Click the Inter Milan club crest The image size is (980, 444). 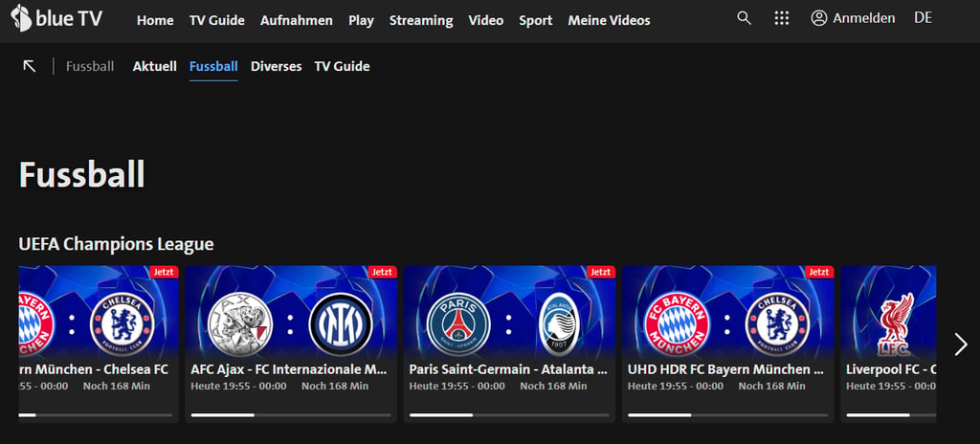(341, 324)
